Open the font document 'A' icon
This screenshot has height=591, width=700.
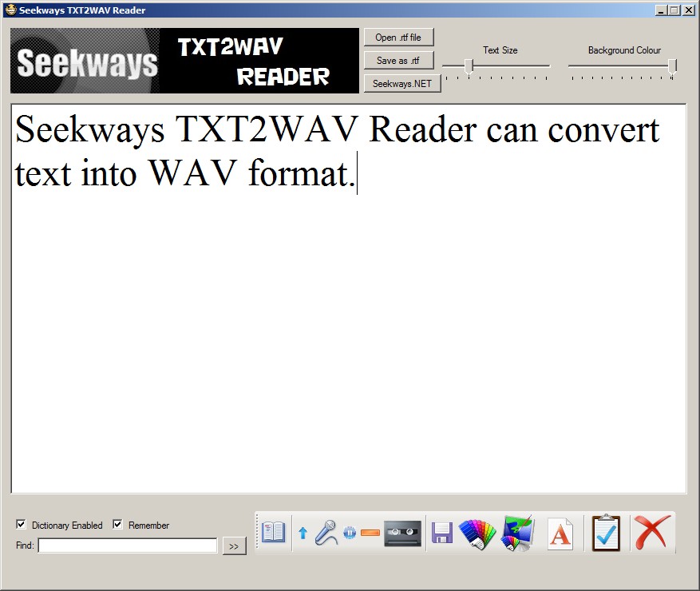pyautogui.click(x=560, y=533)
